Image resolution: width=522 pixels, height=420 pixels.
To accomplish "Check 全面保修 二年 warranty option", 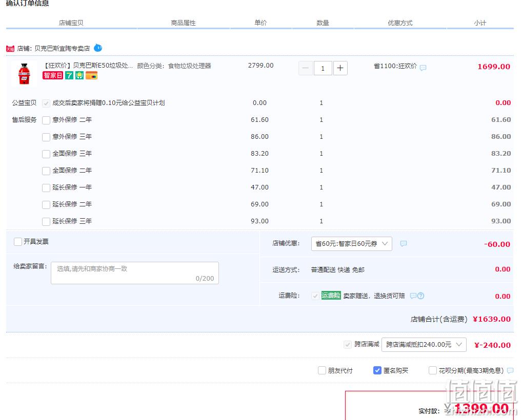I will click(46, 171).
